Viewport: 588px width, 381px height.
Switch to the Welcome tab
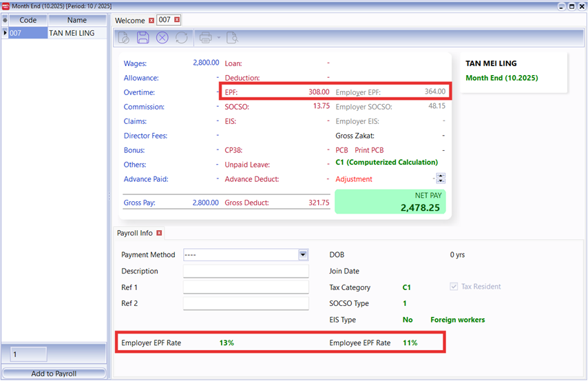point(129,21)
